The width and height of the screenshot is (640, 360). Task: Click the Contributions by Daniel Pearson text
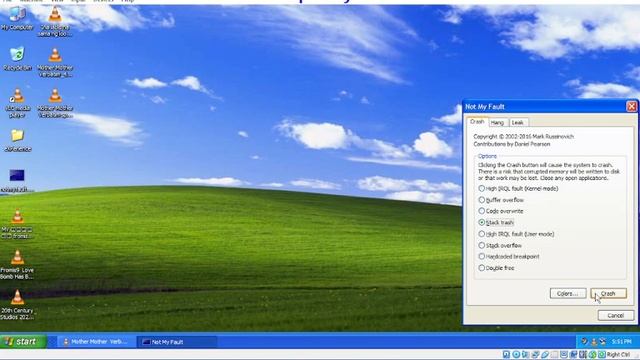coord(512,144)
